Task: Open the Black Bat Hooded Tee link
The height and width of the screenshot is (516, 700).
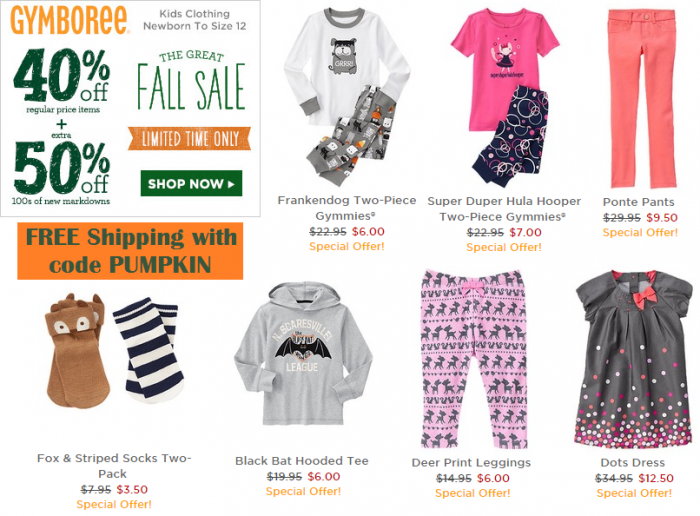Action: (302, 461)
